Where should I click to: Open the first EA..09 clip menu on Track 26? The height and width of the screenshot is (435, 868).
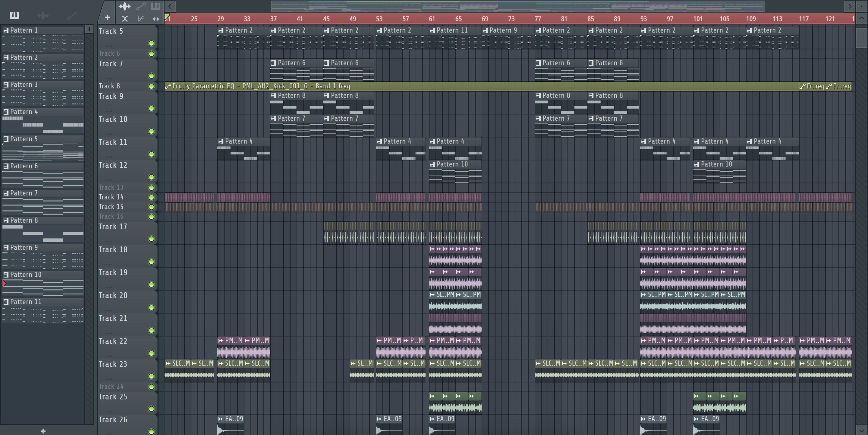click(x=221, y=419)
